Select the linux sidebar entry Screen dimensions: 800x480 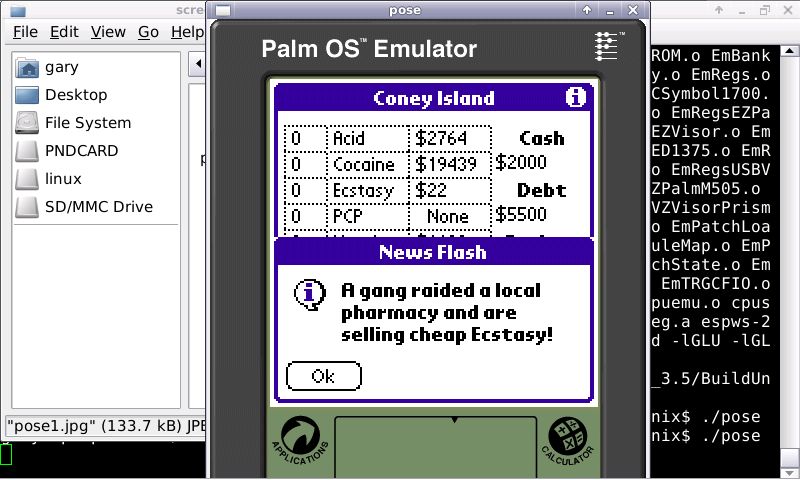pyautogui.click(x=63, y=179)
